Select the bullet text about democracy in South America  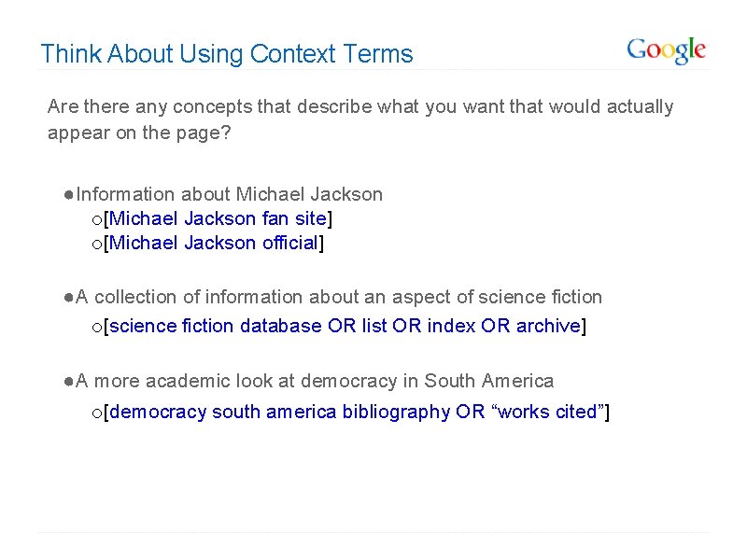(x=315, y=381)
